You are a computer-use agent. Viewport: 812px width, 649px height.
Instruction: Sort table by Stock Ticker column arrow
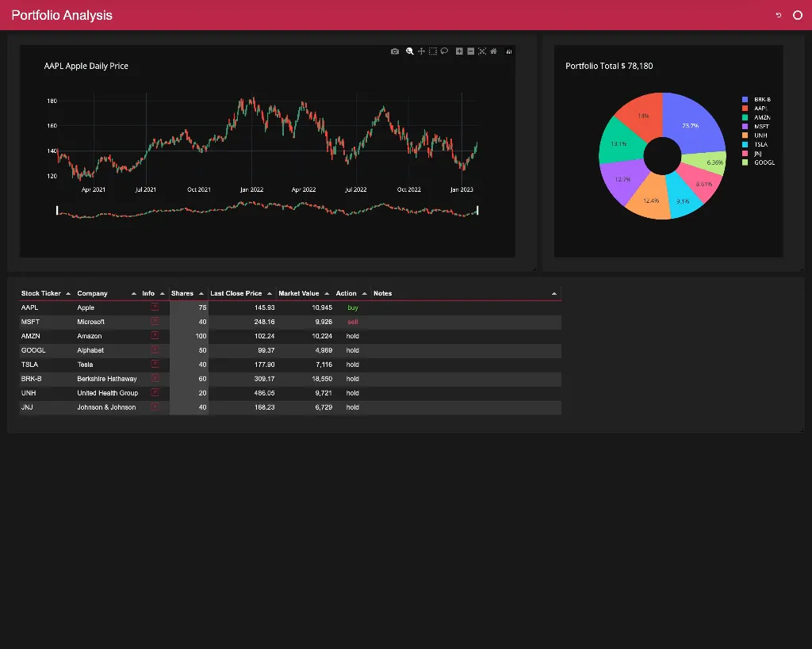68,294
